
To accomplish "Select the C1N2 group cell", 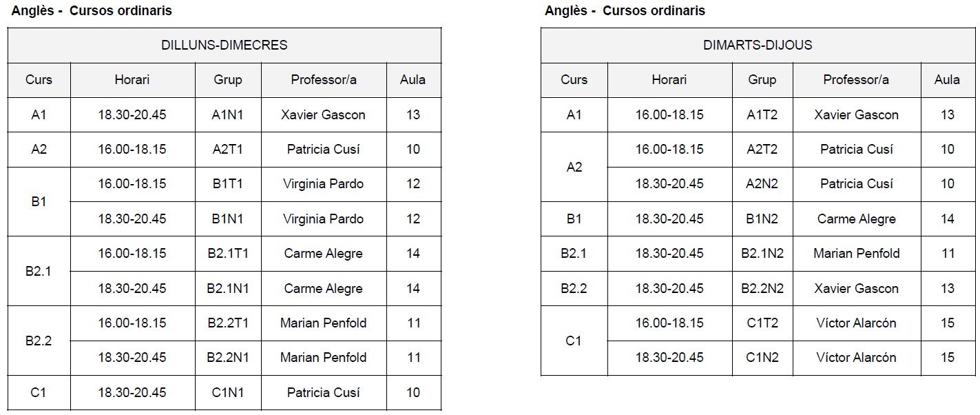I will pos(762,358).
